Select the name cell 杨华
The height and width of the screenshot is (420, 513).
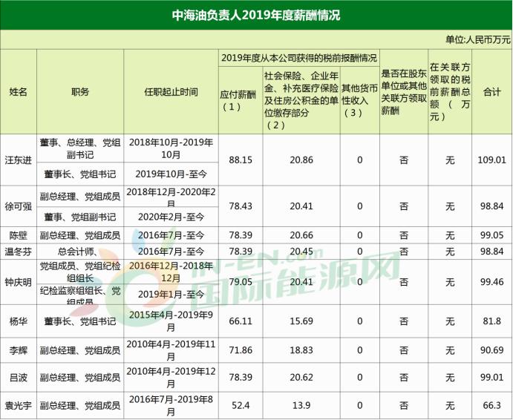click(19, 321)
